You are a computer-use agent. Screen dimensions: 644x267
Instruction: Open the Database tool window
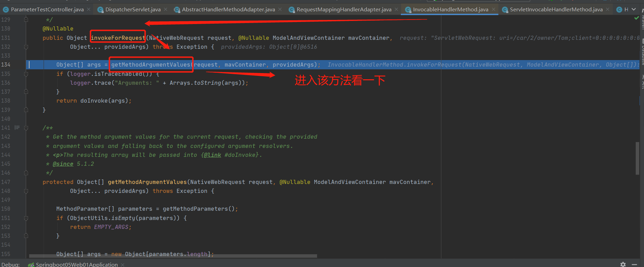642,51
